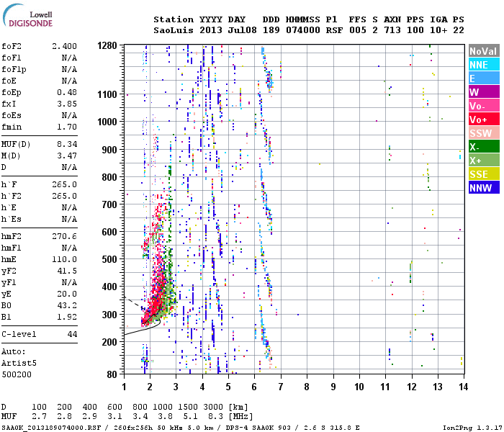Select the SSW legend swatch

pyautogui.click(x=484, y=132)
